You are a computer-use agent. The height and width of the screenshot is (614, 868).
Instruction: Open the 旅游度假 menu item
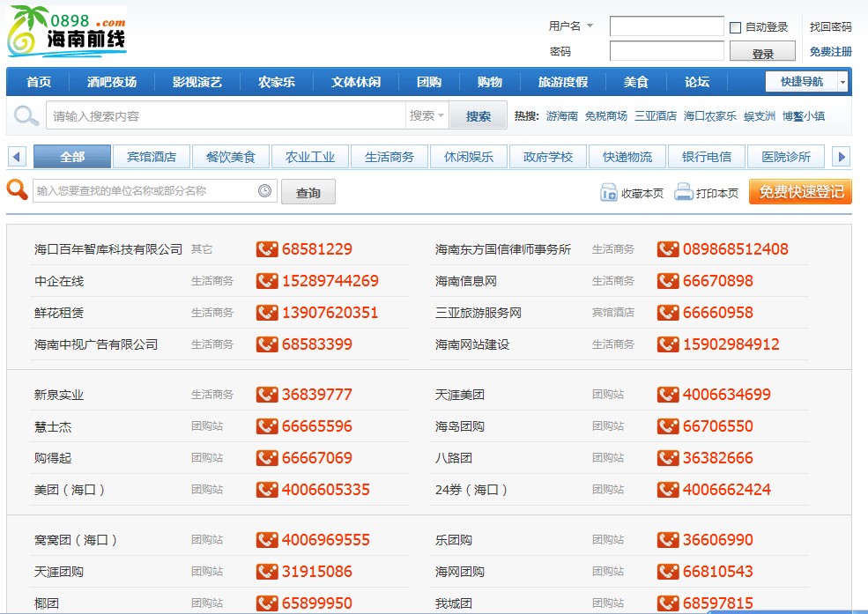[x=562, y=82]
